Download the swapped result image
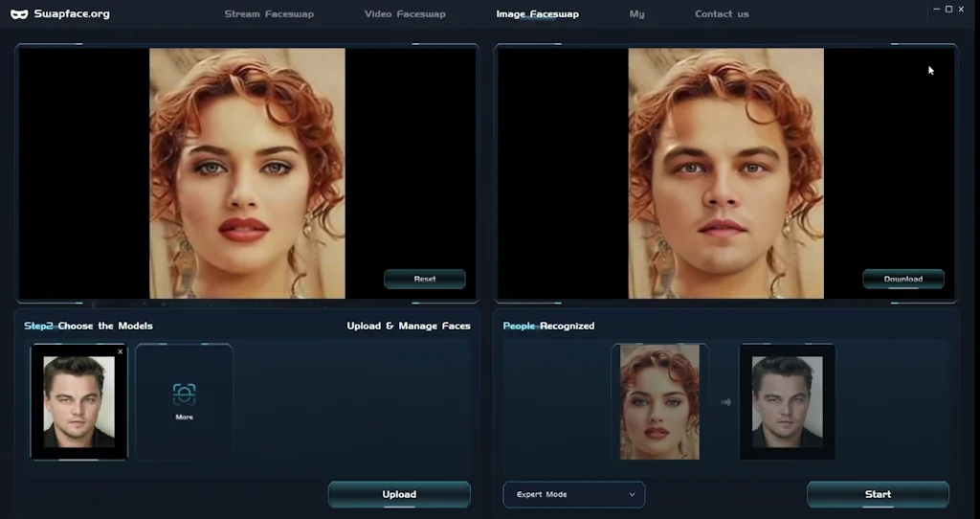980x519 pixels. [x=902, y=279]
